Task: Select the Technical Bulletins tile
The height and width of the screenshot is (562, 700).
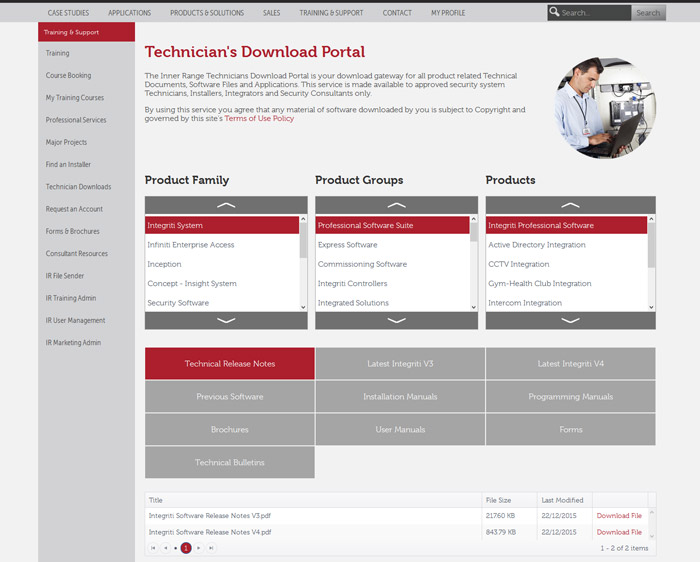Action: (230, 462)
